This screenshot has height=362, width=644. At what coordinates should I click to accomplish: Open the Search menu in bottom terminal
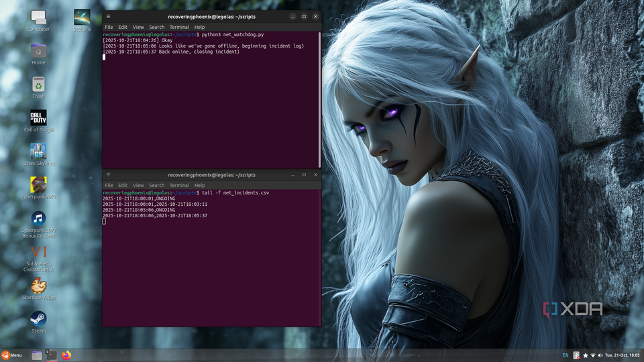156,186
